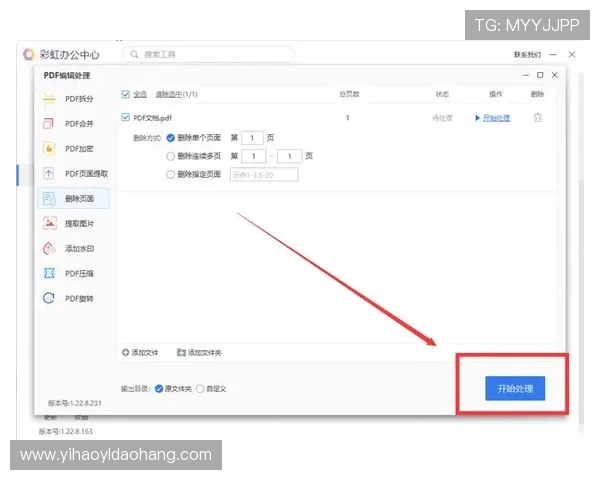
Task: Click the 状态 column header
Action: point(442,94)
